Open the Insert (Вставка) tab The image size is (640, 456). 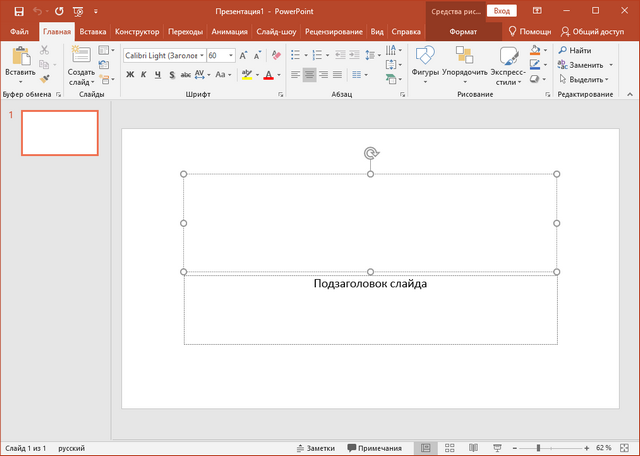pos(92,32)
